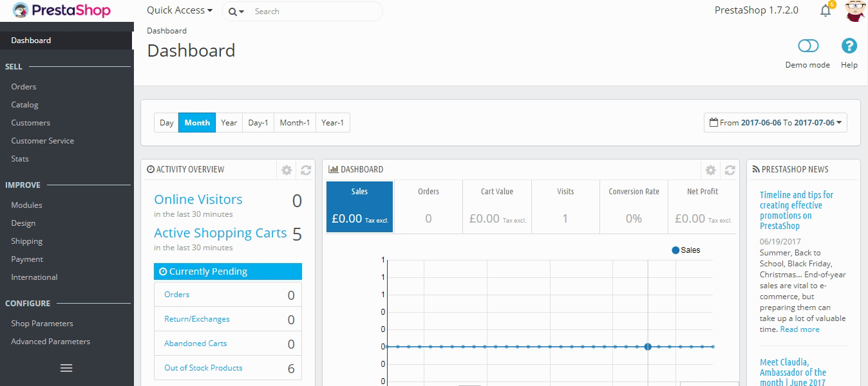Viewport: 868px width, 386px height.
Task: Click the Help question mark icon
Action: (x=849, y=46)
